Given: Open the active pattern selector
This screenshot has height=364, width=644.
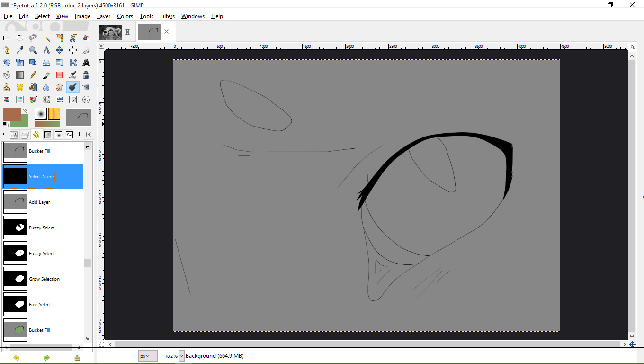Looking at the screenshot, I should click(x=54, y=114).
